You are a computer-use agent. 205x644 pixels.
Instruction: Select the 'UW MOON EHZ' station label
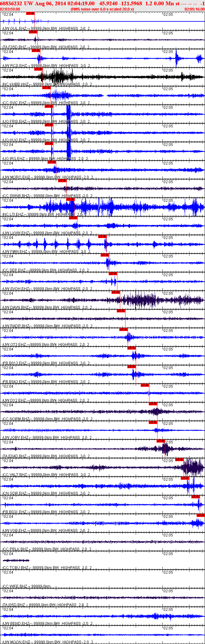16,642
